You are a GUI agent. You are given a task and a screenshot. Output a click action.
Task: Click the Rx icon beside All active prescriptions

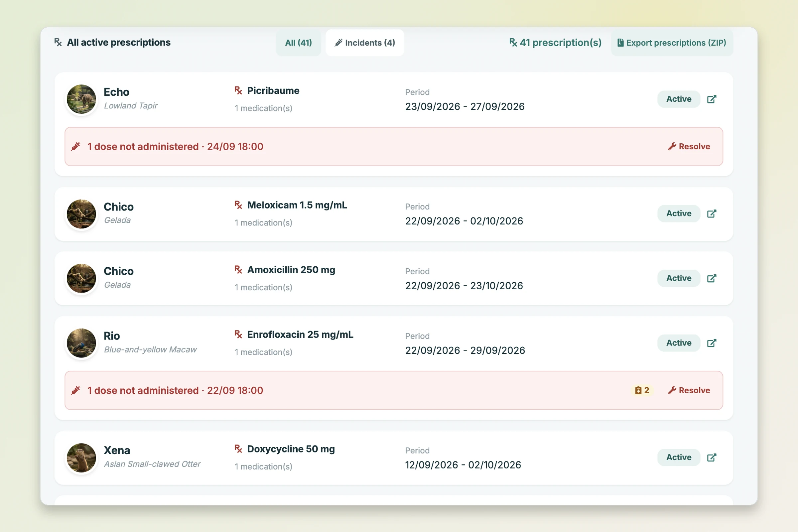(58, 43)
